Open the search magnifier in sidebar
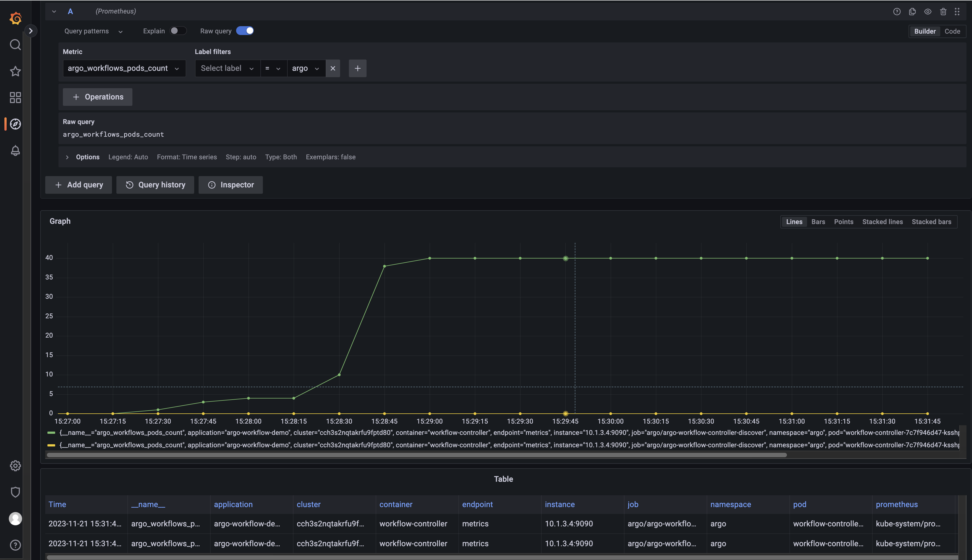Viewport: 972px width, 560px height. point(15,45)
